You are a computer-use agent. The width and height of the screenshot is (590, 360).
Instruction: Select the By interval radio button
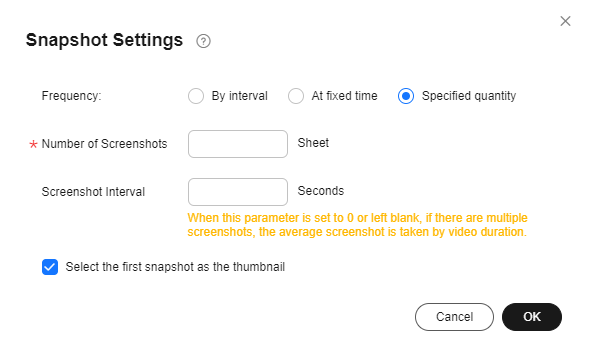196,96
